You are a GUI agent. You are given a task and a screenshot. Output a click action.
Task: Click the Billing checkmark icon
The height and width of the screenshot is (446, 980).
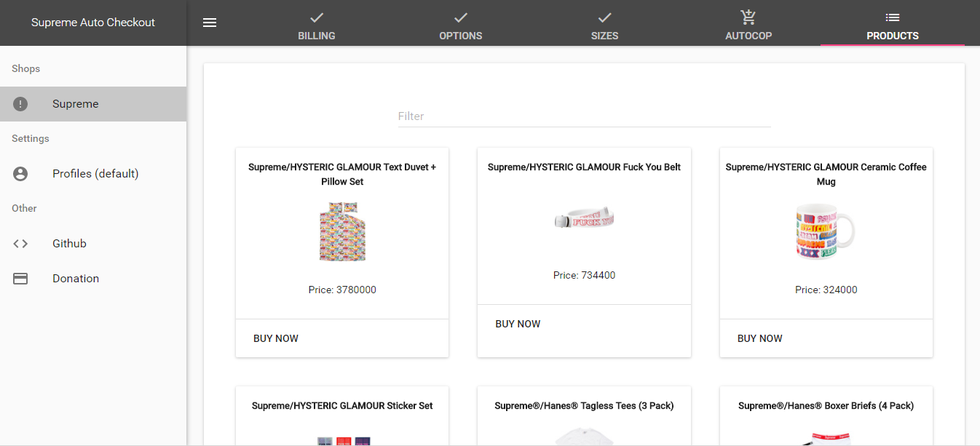[x=317, y=17]
